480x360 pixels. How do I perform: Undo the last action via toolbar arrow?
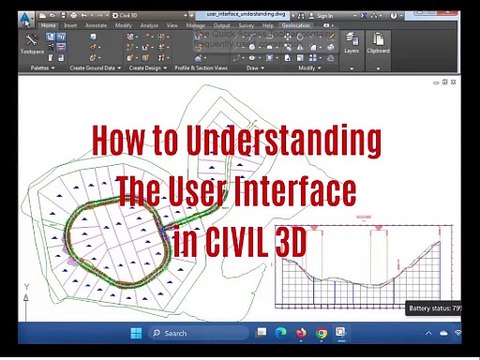[x=84, y=15]
